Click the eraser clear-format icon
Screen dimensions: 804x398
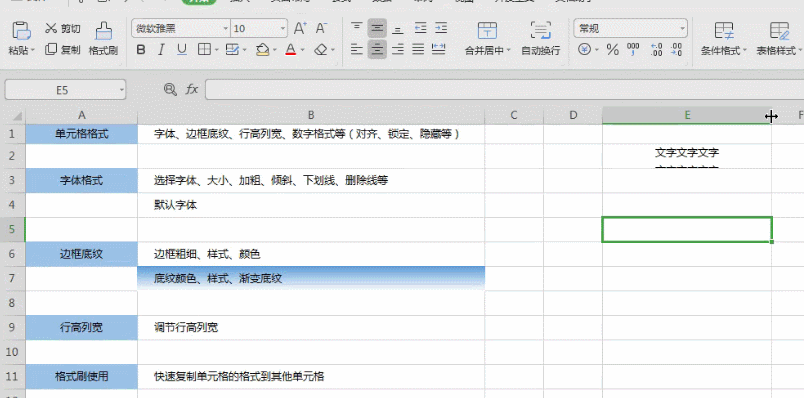click(321, 50)
